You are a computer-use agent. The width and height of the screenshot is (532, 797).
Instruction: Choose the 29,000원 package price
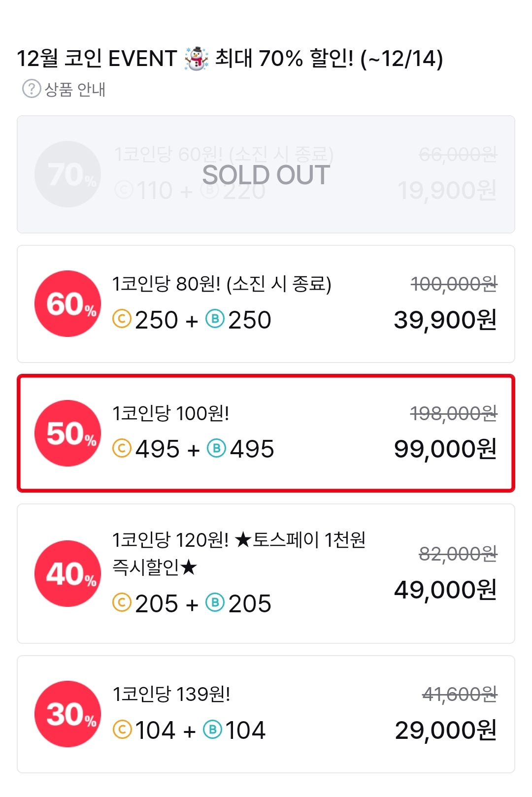tap(446, 730)
